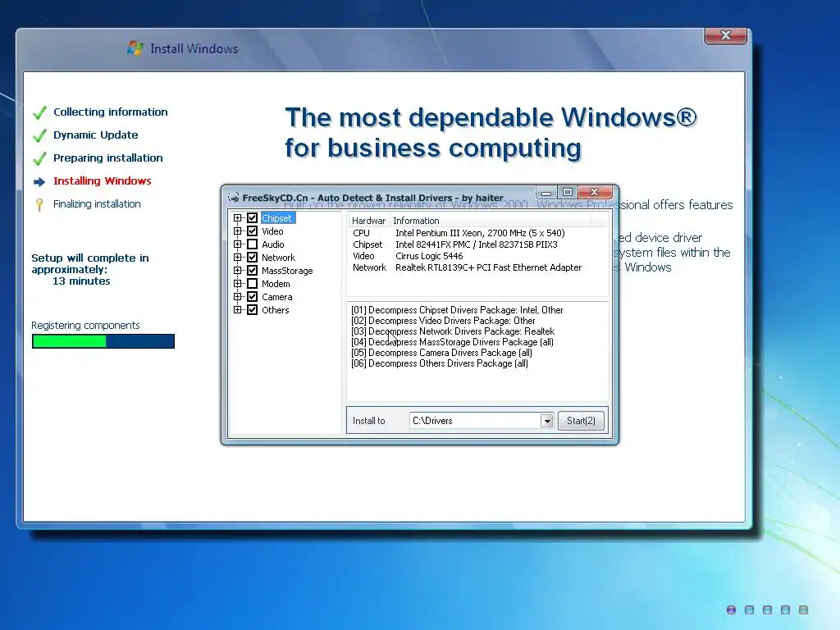840x630 pixels.
Task: Uncheck the Network driver checkbox
Action: point(253,258)
